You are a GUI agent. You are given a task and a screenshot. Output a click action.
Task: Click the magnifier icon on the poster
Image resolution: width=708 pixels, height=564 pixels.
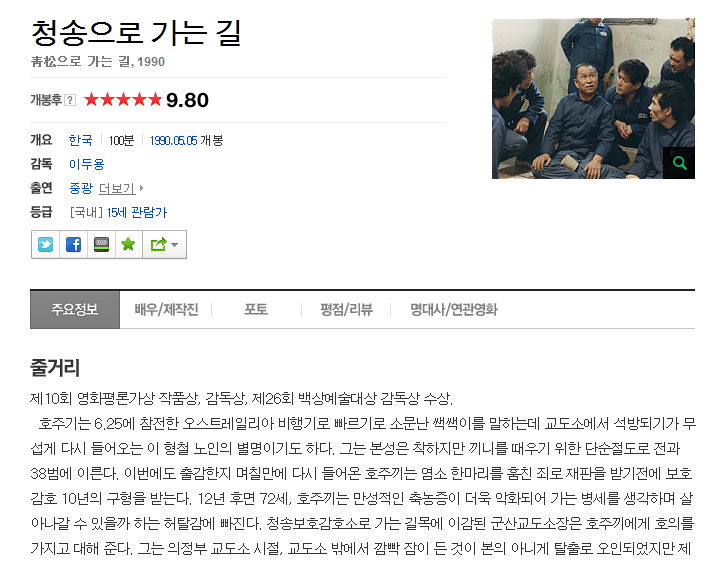click(680, 163)
